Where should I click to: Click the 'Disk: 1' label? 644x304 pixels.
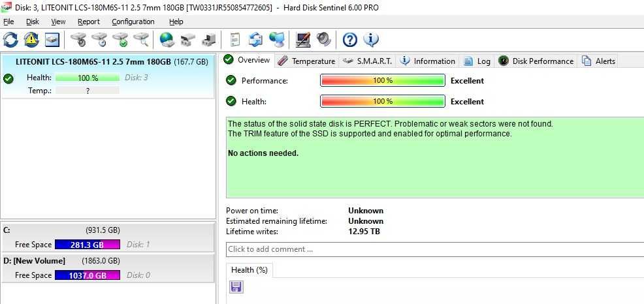pyautogui.click(x=138, y=245)
